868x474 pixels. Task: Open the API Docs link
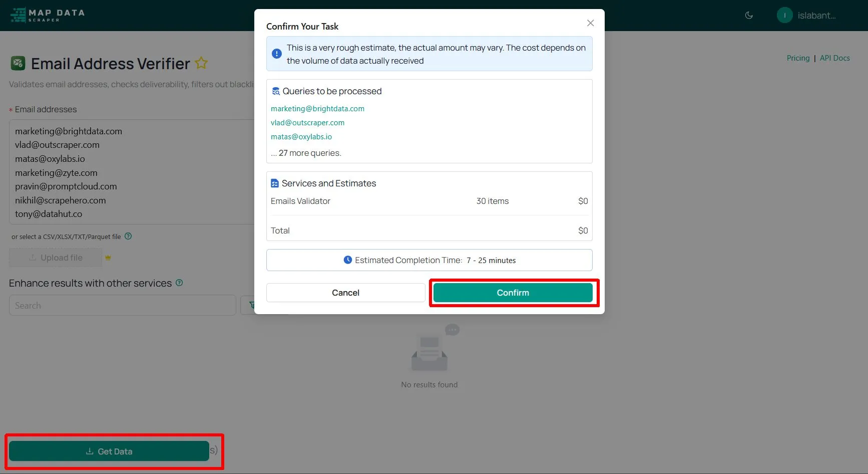point(834,58)
